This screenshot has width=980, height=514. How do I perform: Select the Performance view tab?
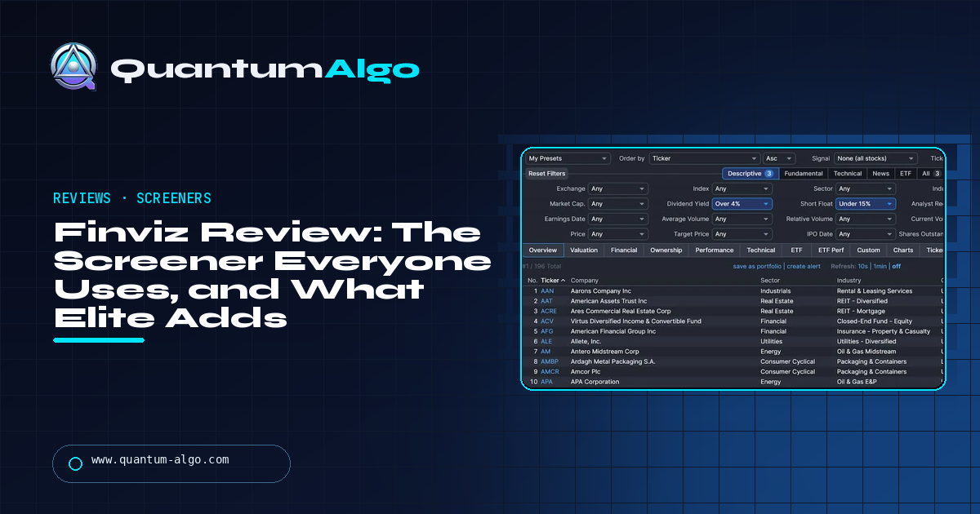point(715,250)
